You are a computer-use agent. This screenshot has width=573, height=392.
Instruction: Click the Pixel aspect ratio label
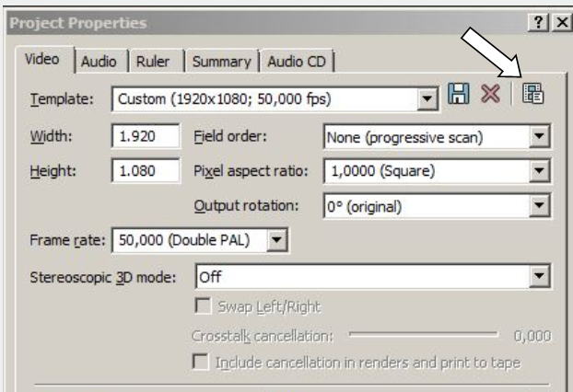coord(251,171)
